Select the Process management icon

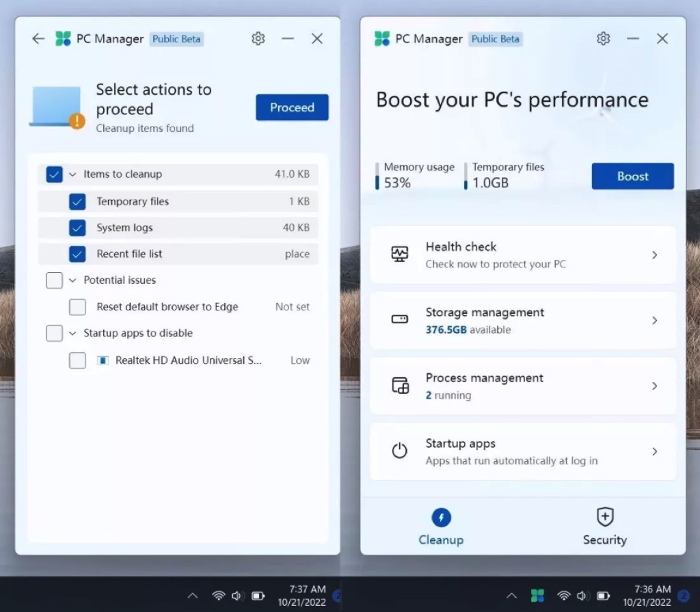coord(399,385)
